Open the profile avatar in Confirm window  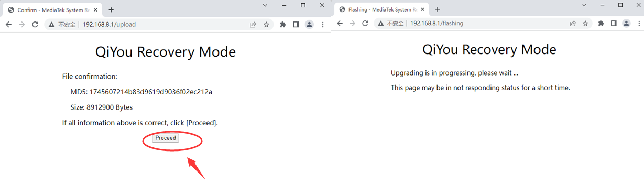pyautogui.click(x=309, y=24)
